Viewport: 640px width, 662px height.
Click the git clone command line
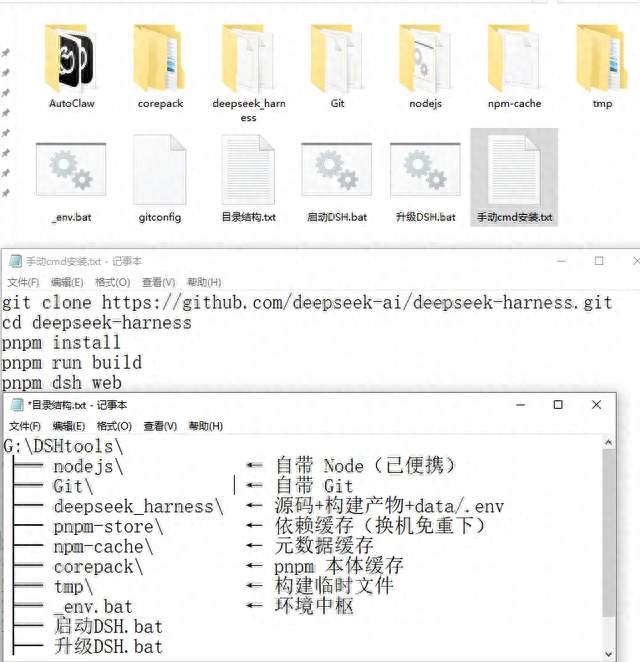[x=307, y=303]
